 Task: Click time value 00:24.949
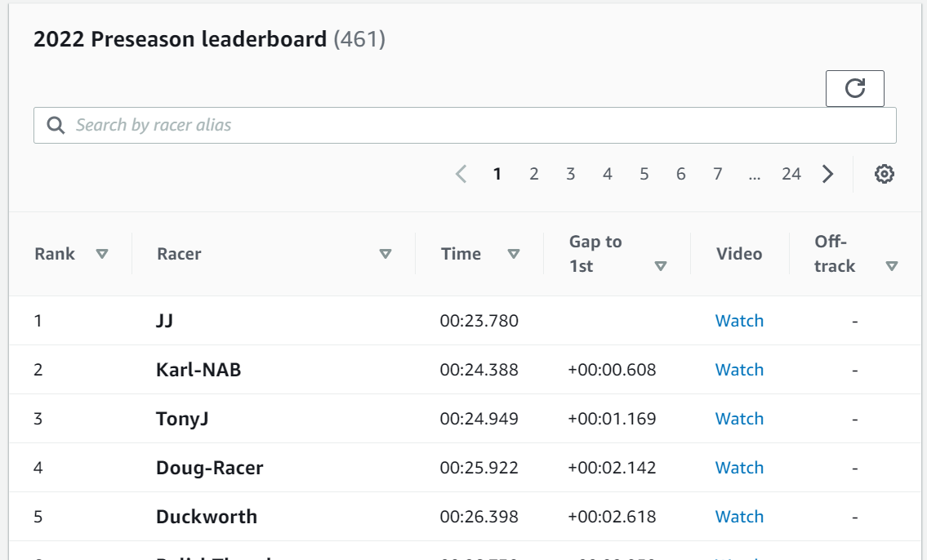[479, 419]
